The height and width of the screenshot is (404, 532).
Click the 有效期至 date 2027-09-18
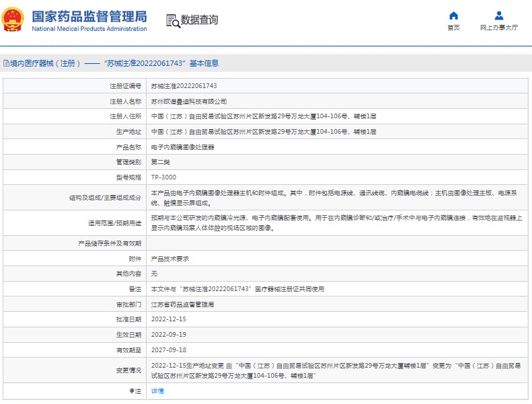click(x=168, y=350)
